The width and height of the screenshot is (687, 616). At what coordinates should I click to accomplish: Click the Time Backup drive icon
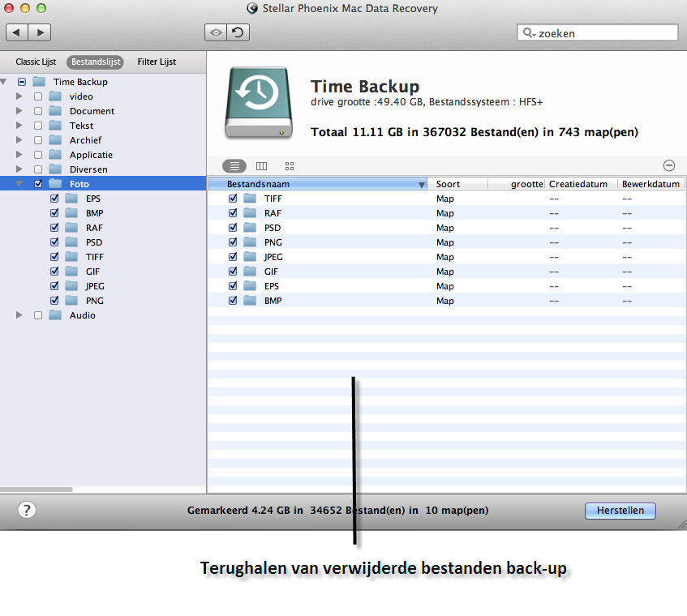tap(259, 103)
